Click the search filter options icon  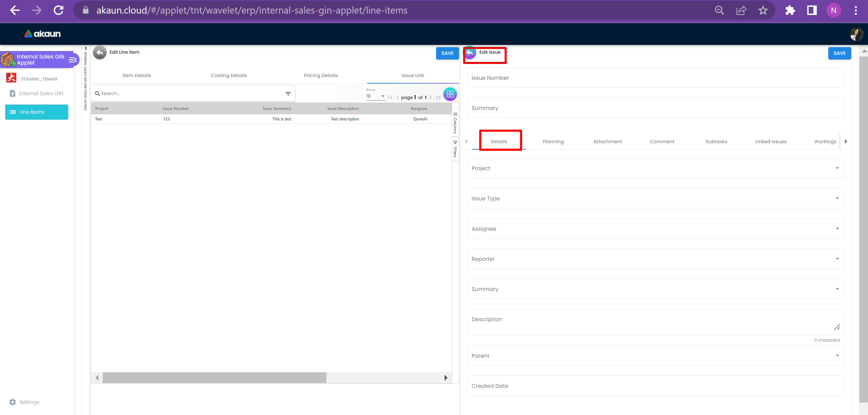click(288, 94)
